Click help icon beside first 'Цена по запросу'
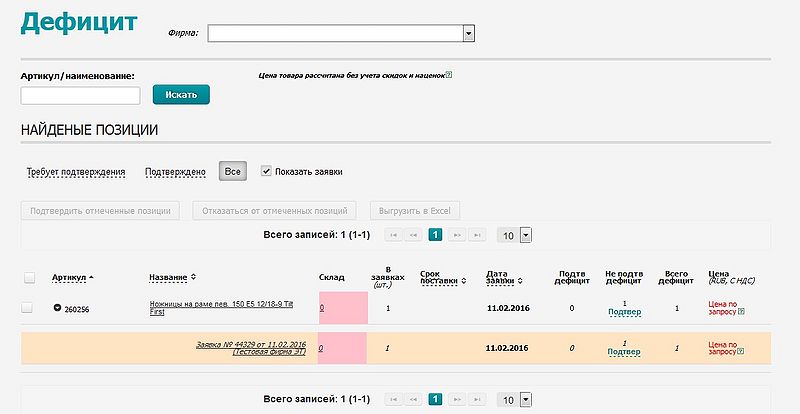 pyautogui.click(x=741, y=311)
